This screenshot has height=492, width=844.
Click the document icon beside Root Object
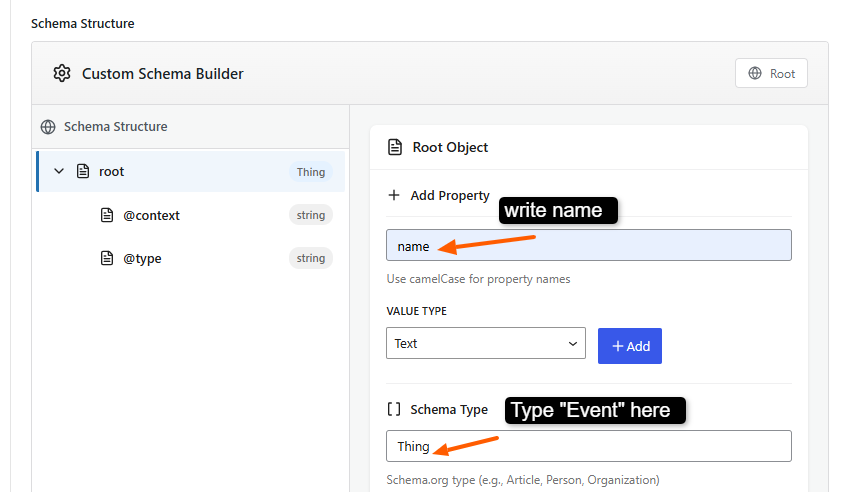tap(395, 147)
